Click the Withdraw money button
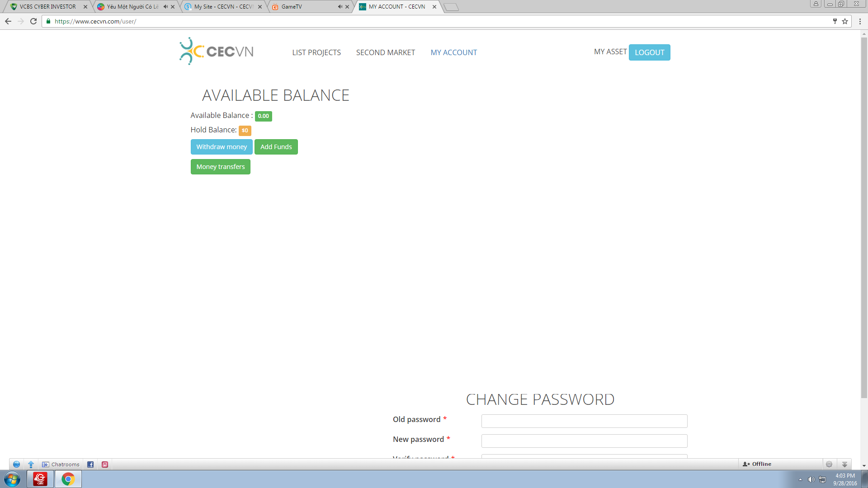 222,147
